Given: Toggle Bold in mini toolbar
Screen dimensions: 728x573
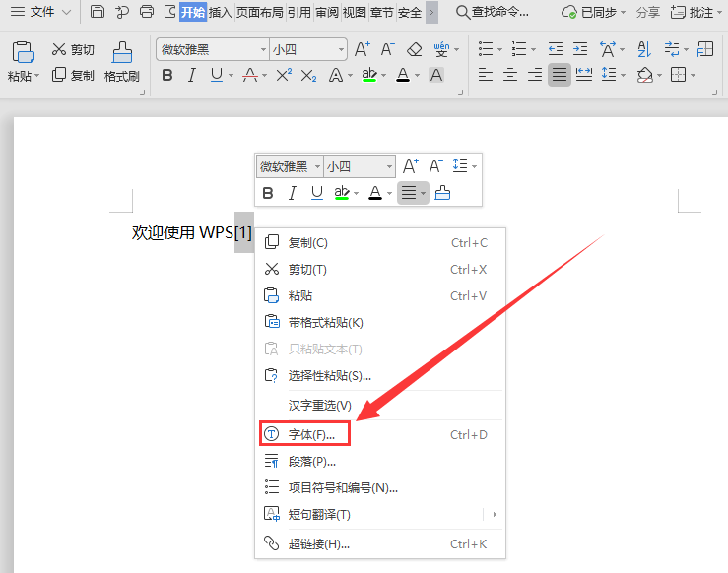Looking at the screenshot, I should pyautogui.click(x=268, y=193).
